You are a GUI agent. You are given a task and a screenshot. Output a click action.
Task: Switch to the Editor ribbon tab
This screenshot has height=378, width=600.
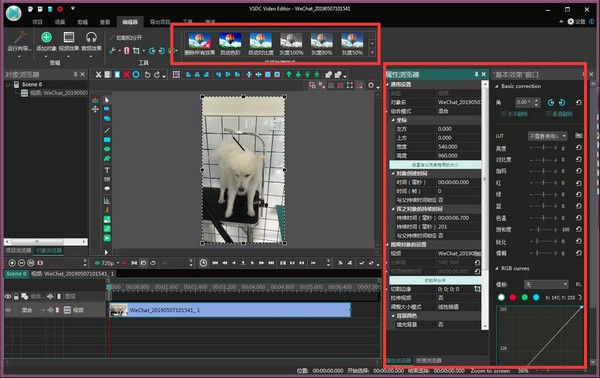click(x=130, y=22)
